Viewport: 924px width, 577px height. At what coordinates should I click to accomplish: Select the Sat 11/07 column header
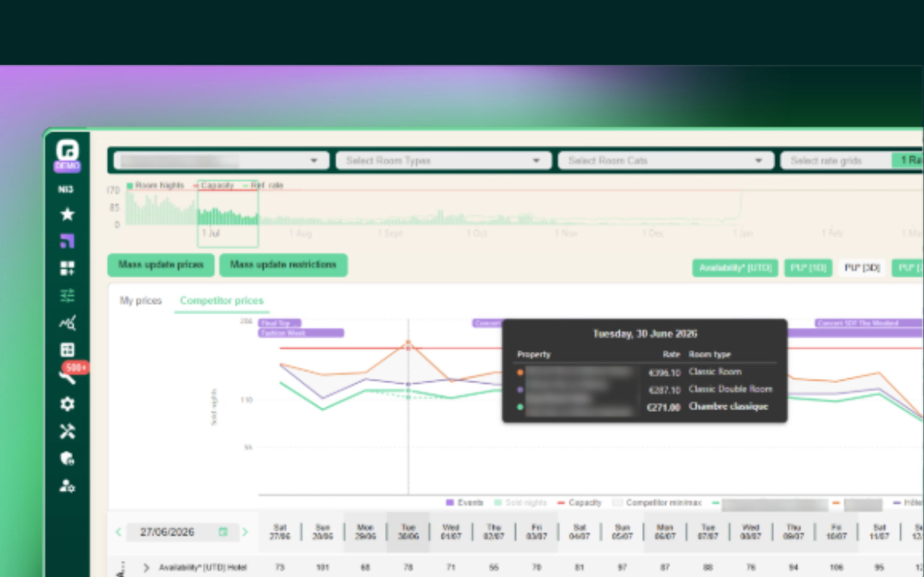(x=879, y=532)
